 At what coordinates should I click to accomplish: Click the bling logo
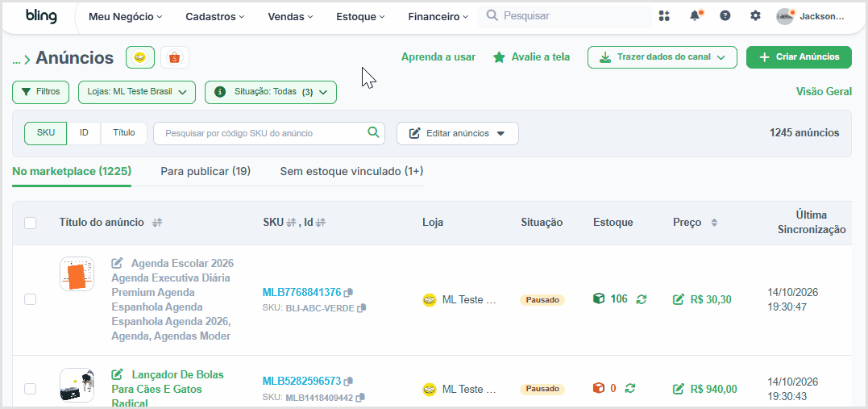pos(41,17)
